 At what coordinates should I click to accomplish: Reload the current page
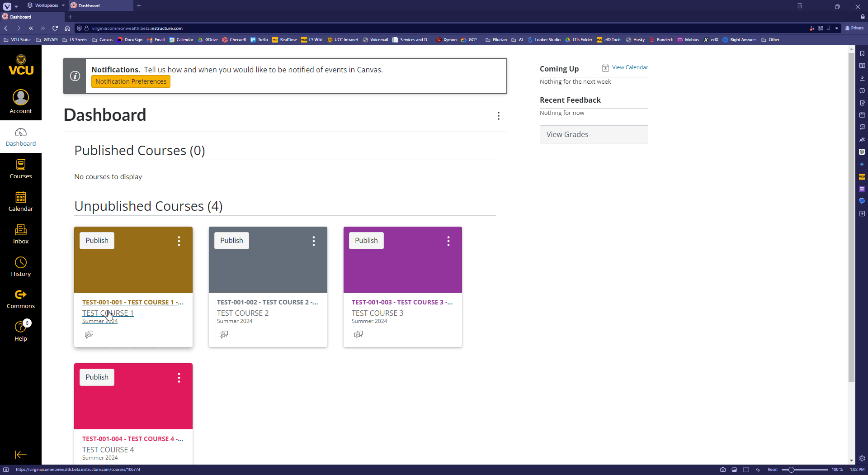(x=55, y=28)
